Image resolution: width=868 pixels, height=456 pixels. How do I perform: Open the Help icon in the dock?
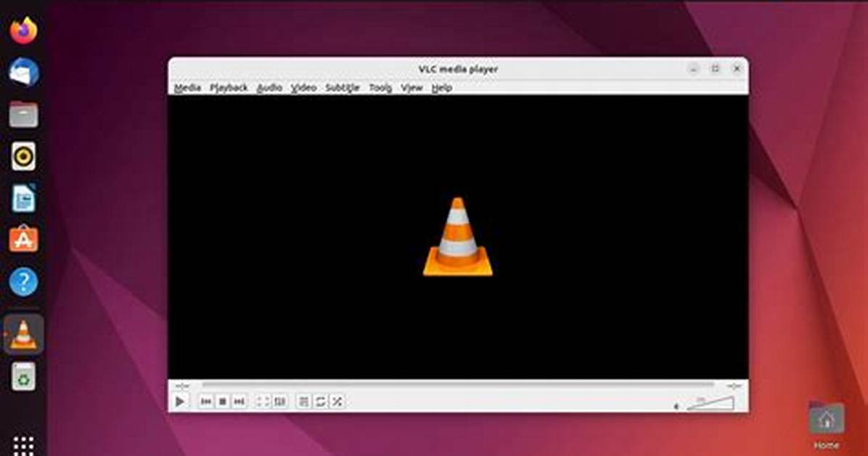(x=24, y=282)
